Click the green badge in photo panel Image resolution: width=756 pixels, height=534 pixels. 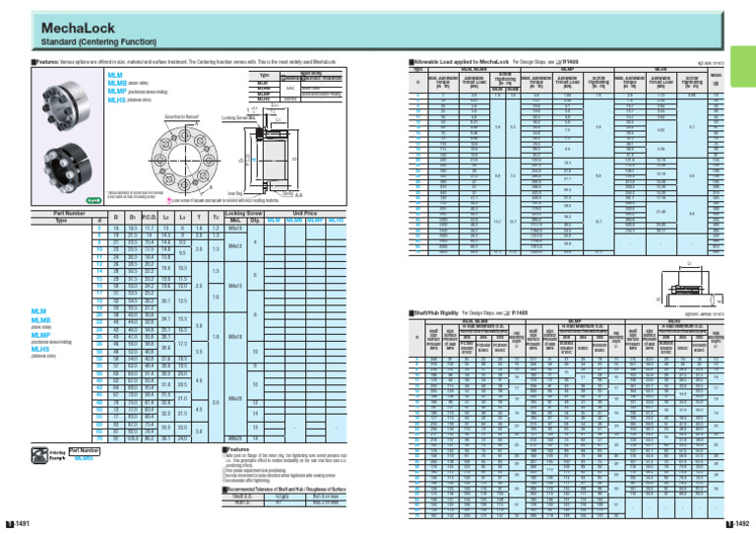click(94, 200)
